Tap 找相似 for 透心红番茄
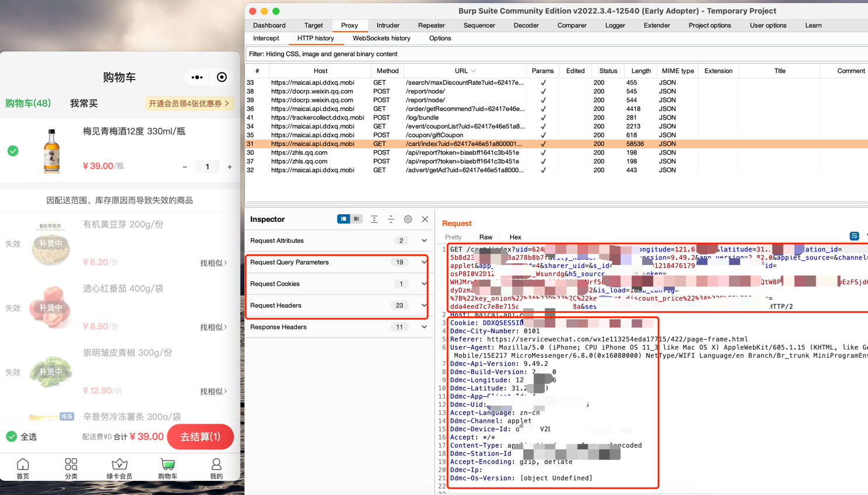Screen dimensions: 868x495 click(x=213, y=327)
